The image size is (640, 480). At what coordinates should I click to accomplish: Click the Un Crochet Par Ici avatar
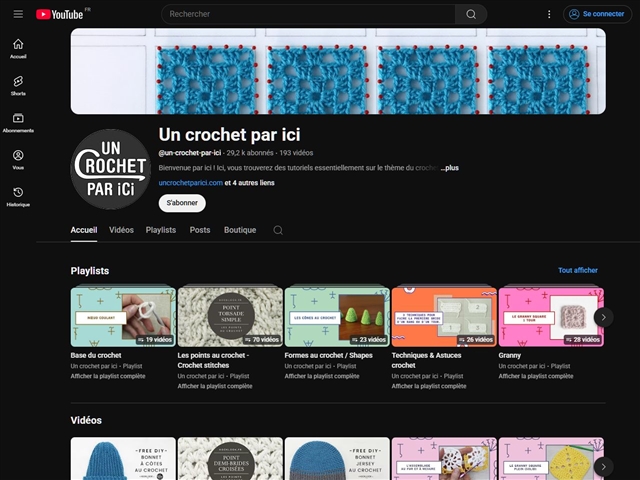(x=111, y=169)
